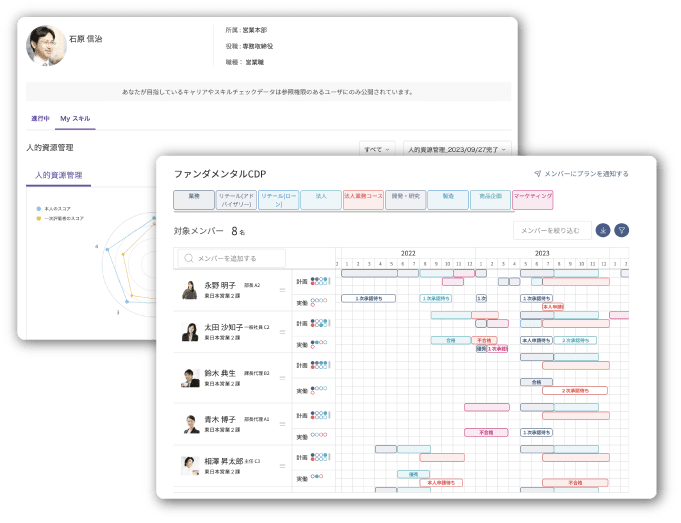Click the 2022 year header in timeline

coord(408,253)
